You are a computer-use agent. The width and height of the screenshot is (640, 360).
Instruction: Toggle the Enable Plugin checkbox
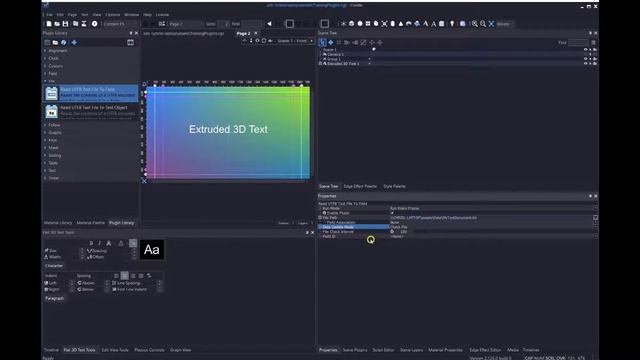(392, 213)
